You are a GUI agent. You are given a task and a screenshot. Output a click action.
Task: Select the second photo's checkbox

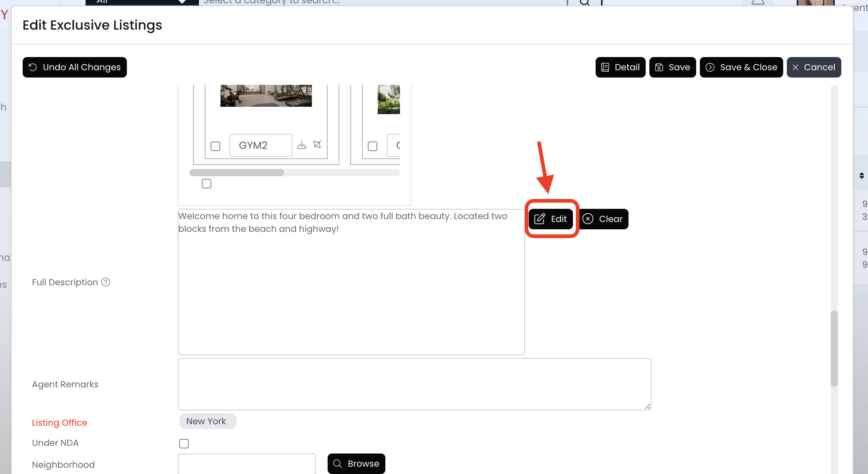tap(373, 146)
